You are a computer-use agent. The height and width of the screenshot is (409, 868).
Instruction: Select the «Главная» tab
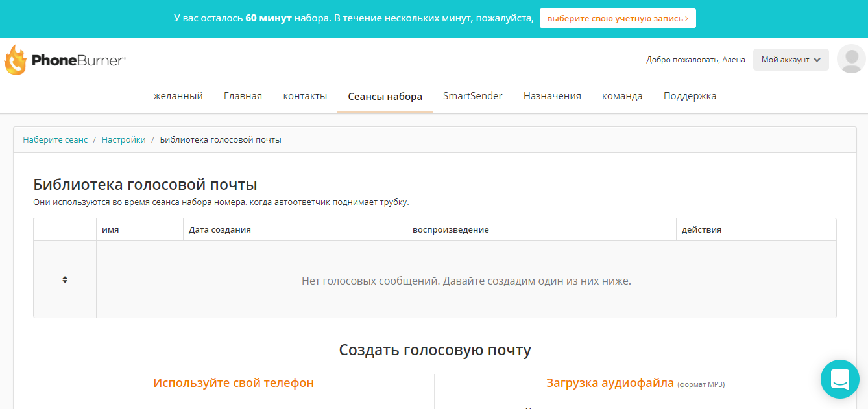(243, 95)
